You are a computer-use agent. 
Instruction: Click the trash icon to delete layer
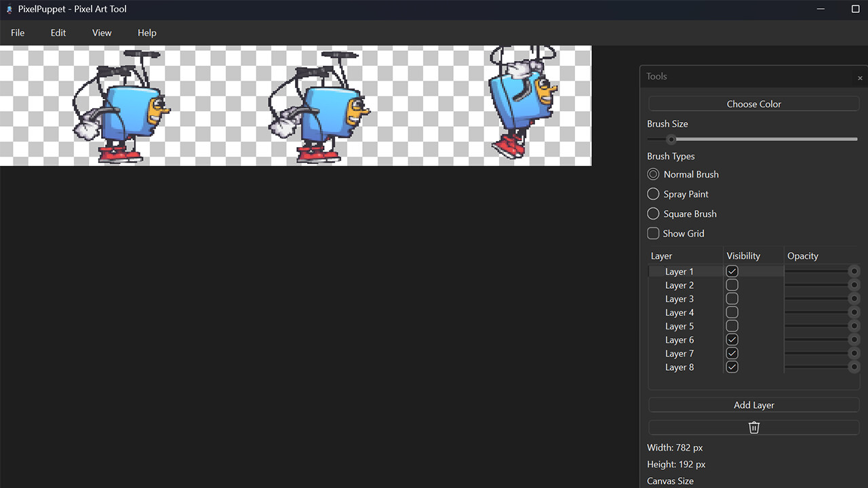(753, 428)
